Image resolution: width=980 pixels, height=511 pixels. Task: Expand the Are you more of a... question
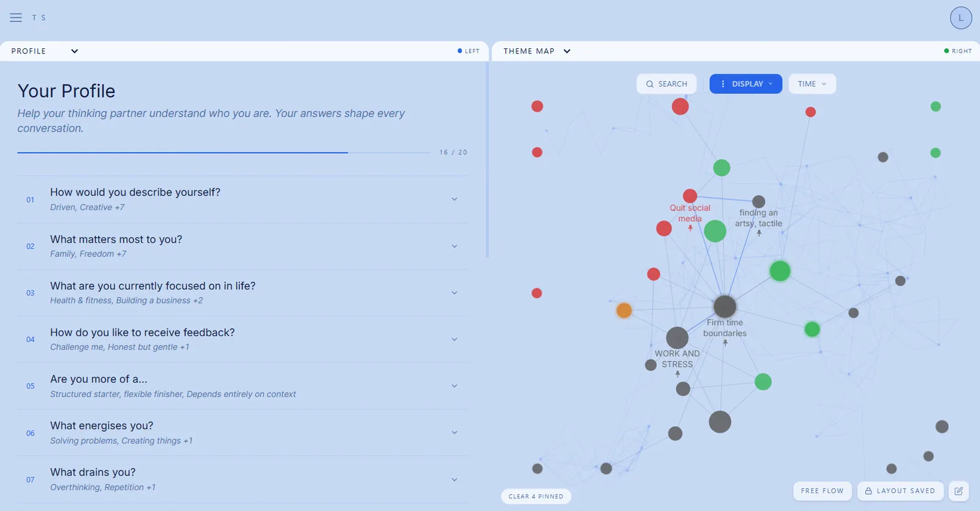243,386
